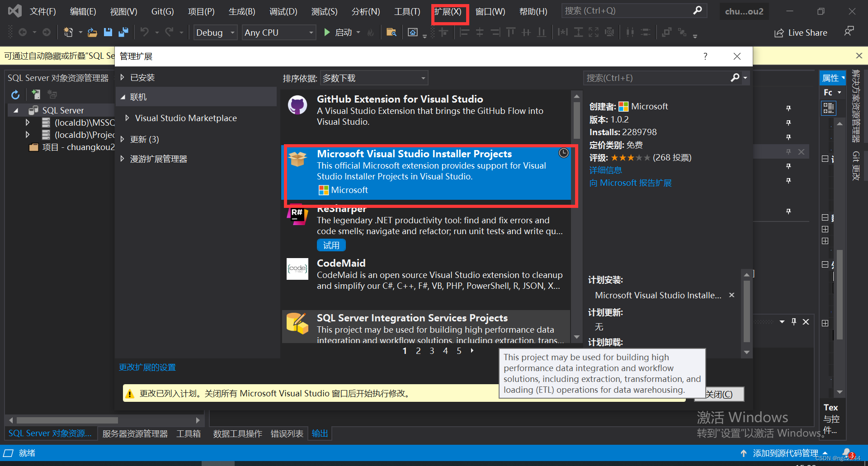868x466 pixels.
Task: Save the current file with the Save icon
Action: click(108, 32)
